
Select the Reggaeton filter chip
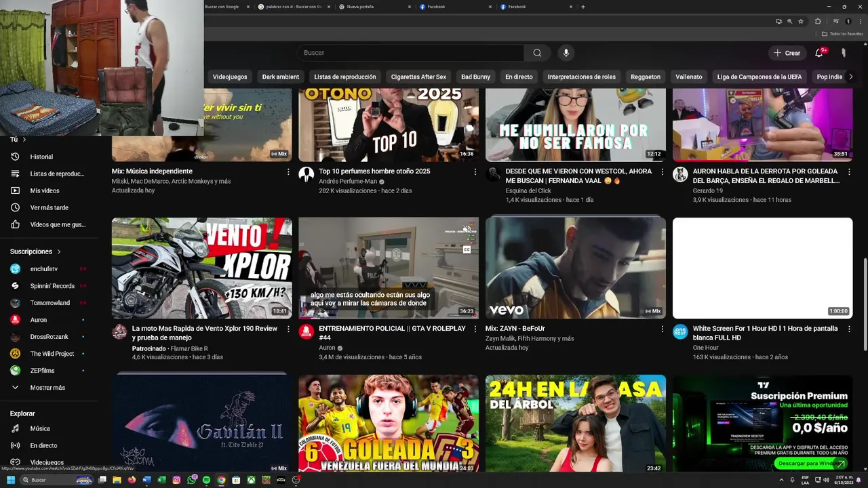click(646, 77)
